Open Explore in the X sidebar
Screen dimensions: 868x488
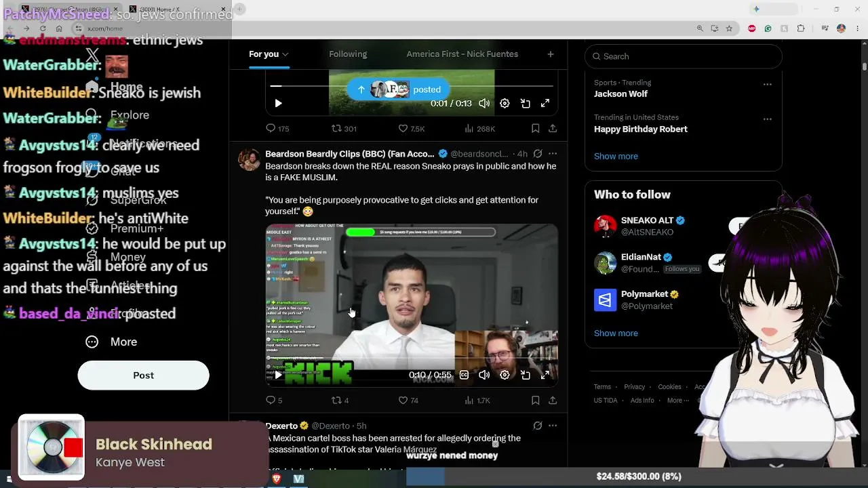(x=119, y=115)
